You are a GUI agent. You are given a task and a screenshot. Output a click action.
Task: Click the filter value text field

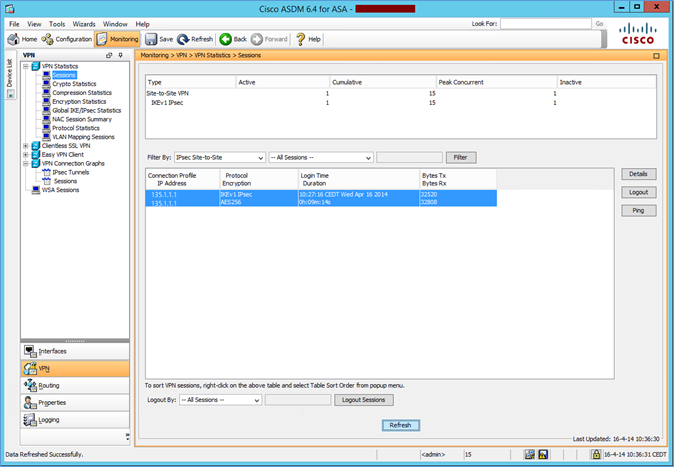(409, 157)
